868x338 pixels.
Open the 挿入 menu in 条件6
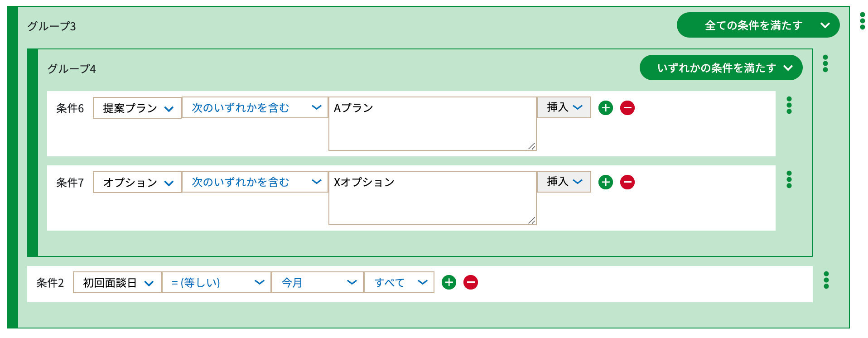[x=564, y=107]
